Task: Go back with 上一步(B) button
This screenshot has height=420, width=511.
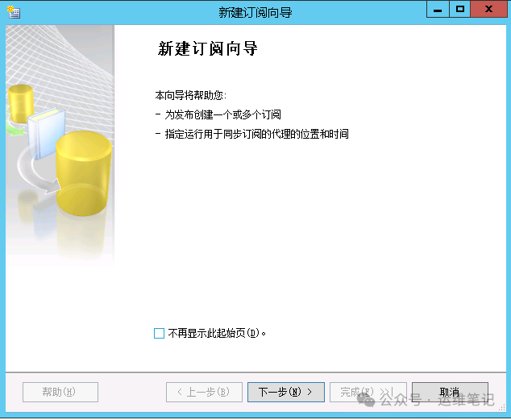Action: point(204,392)
